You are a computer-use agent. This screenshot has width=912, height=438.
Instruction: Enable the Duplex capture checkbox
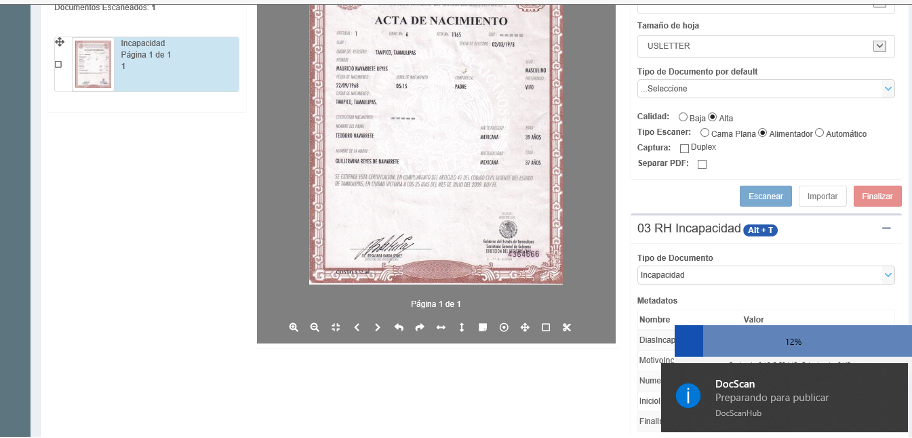684,148
